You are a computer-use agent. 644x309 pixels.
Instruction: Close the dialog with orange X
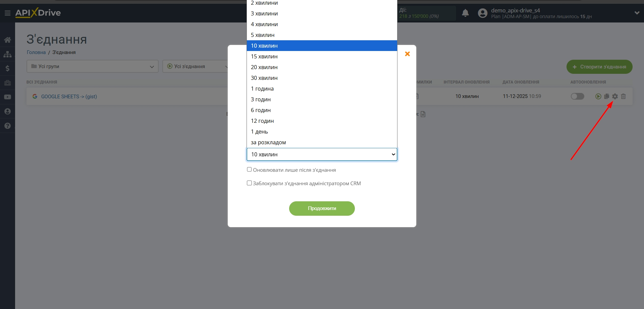[408, 54]
